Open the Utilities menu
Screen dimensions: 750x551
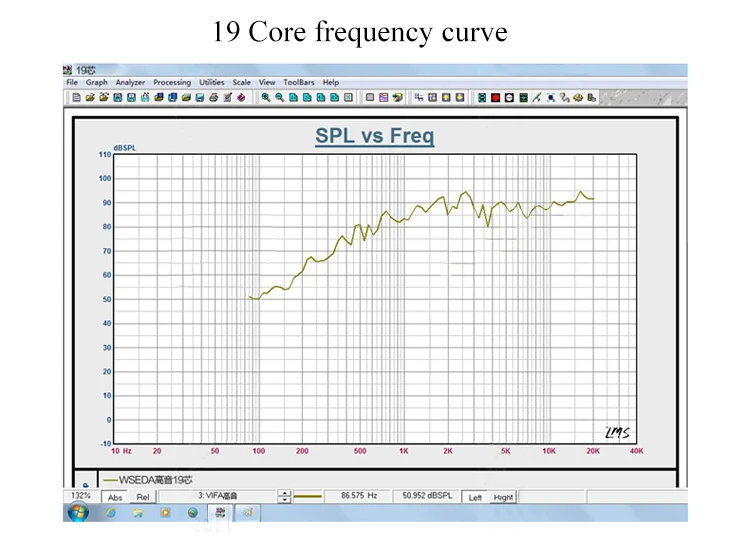pos(211,82)
